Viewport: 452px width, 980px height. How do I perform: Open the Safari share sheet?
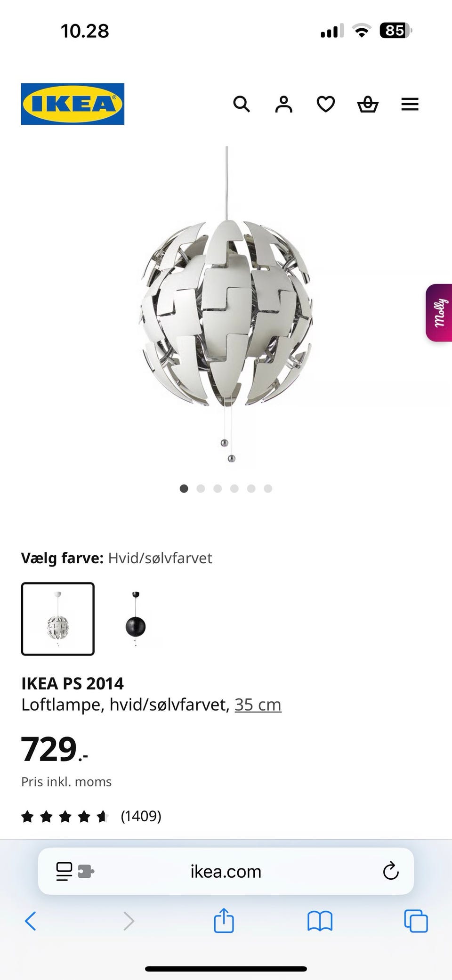click(224, 920)
